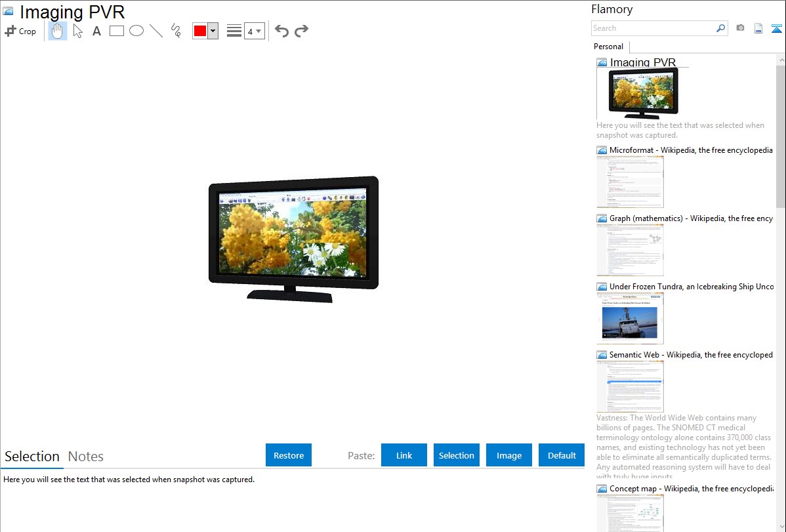Click the Graph (mathematics) title text

coord(691,218)
